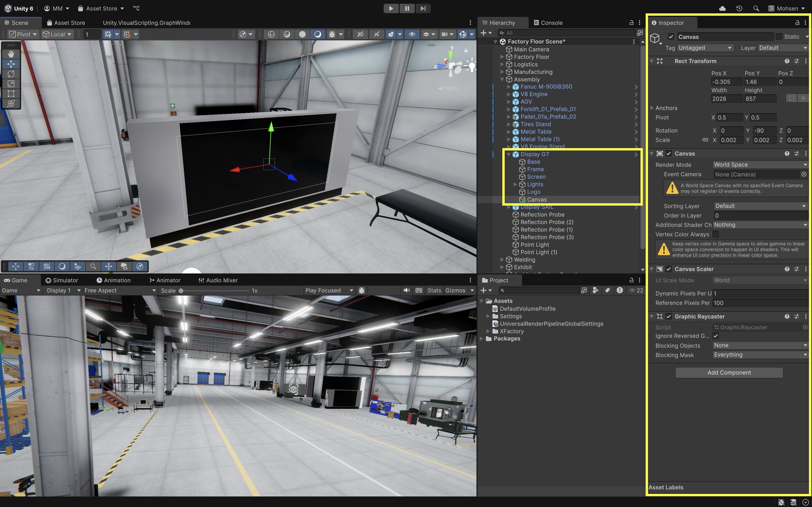Open Undo History clock icon
Image resolution: width=812 pixels, height=507 pixels.
pyautogui.click(x=739, y=8)
